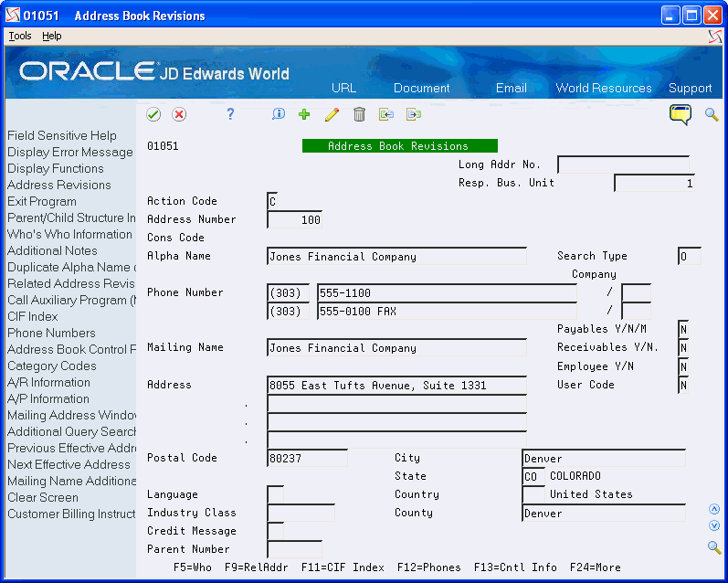Click the Postal Code field
Viewport: 728px width, 583px height.
pos(307,458)
